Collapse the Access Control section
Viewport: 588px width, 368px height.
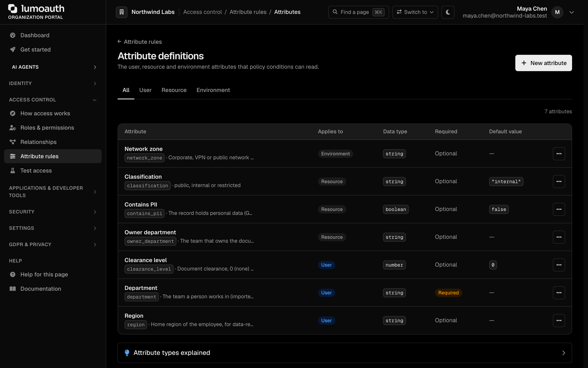pos(53,100)
